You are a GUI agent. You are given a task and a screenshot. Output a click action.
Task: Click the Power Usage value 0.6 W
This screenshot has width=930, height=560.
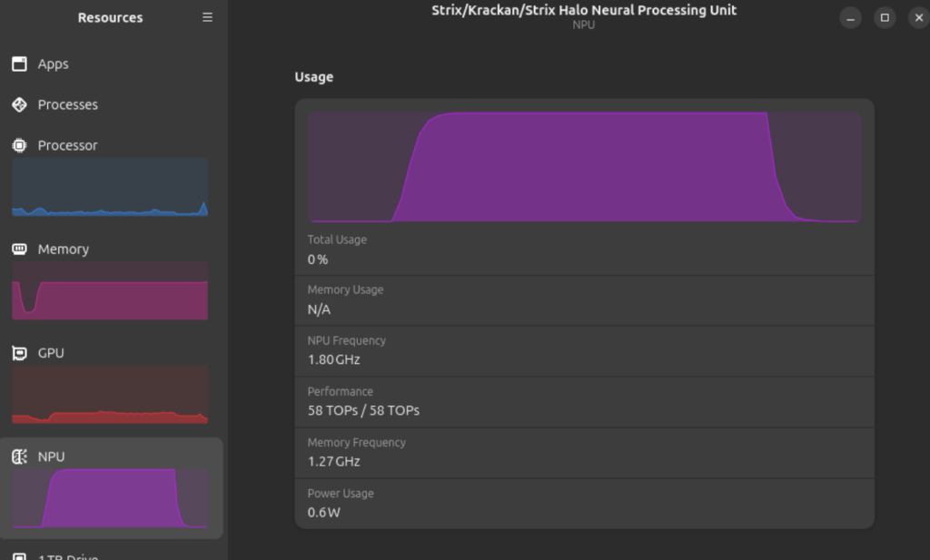pos(324,513)
